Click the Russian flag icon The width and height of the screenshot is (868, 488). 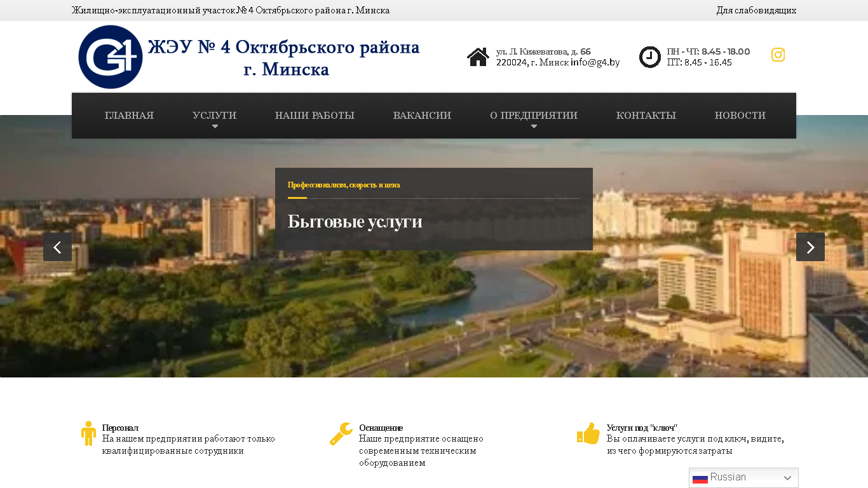click(x=700, y=478)
